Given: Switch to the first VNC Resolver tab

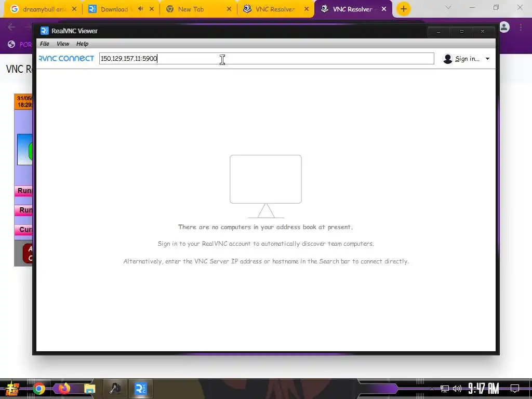Looking at the screenshot, I should [276, 9].
